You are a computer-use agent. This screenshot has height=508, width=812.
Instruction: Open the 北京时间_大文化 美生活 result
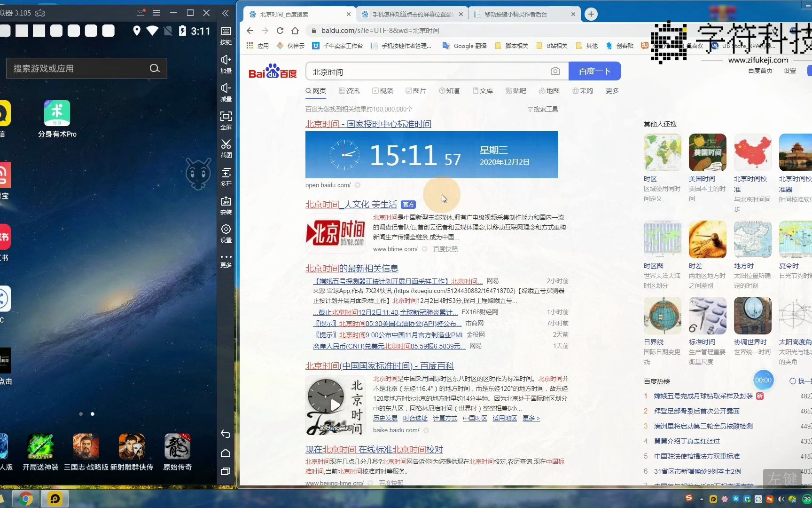(351, 205)
